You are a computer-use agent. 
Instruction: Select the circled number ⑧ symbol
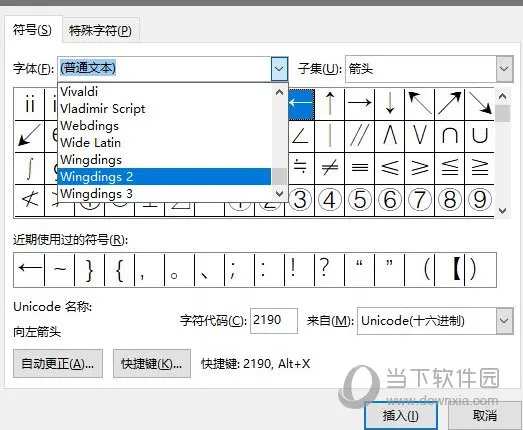click(x=450, y=200)
